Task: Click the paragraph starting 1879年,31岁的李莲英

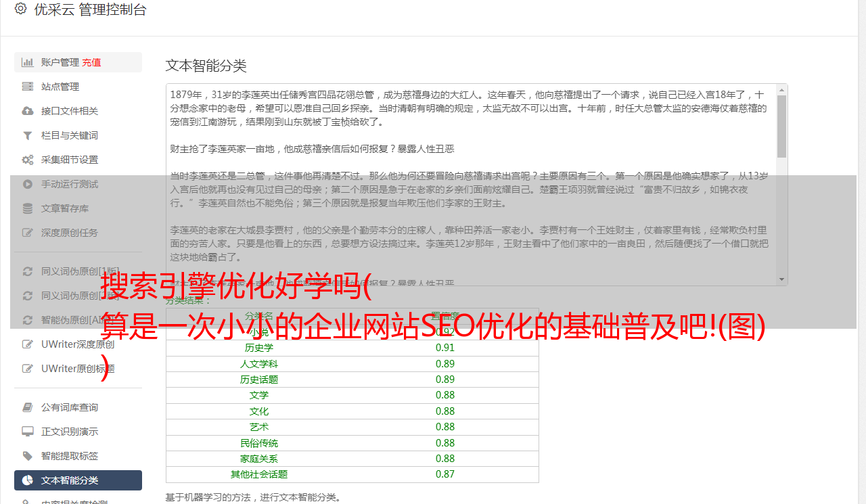Action: pyautogui.click(x=469, y=108)
